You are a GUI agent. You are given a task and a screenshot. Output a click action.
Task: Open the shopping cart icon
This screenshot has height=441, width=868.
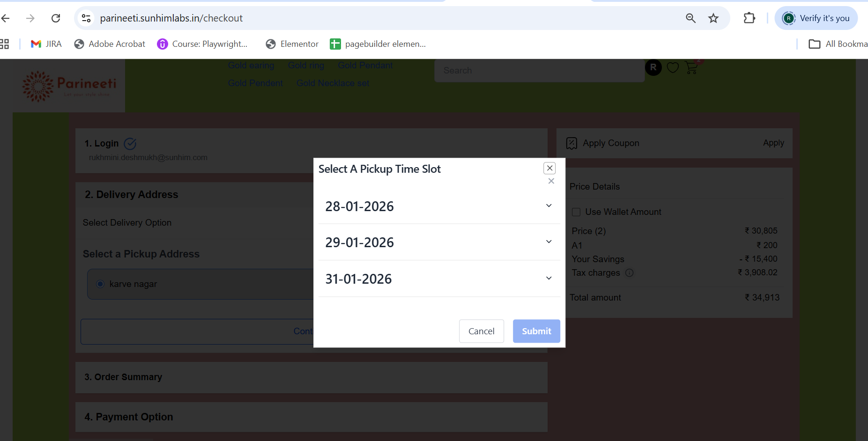pyautogui.click(x=692, y=67)
